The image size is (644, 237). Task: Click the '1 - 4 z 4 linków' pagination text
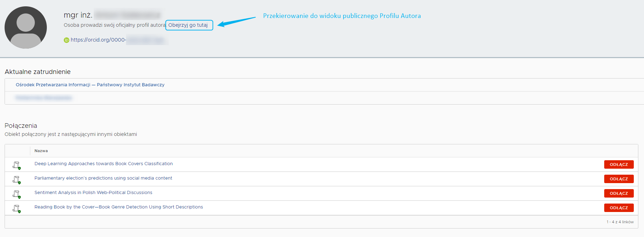pos(620,222)
